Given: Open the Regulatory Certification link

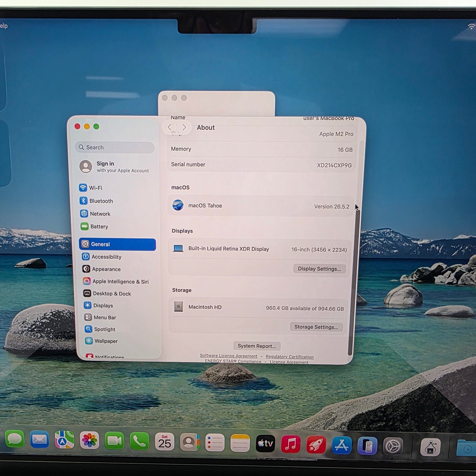Looking at the screenshot, I should click(x=290, y=357).
